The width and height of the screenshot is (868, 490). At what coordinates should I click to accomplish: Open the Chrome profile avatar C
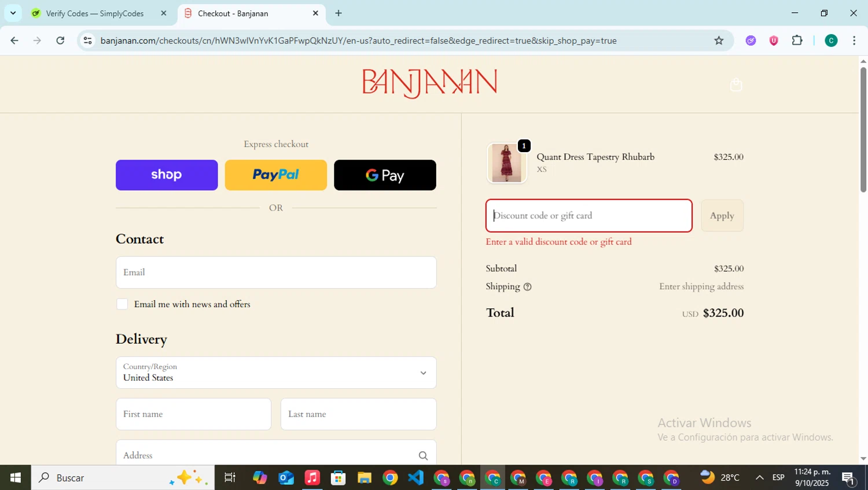831,40
